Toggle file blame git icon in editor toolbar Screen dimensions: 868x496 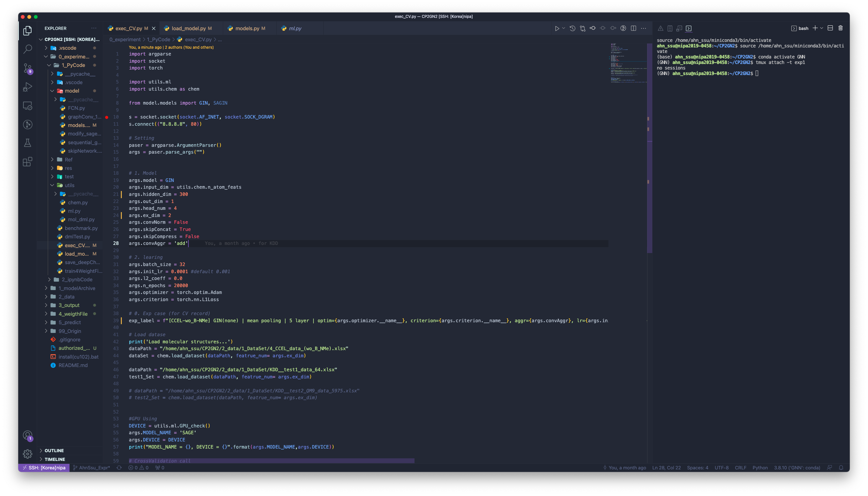623,28
